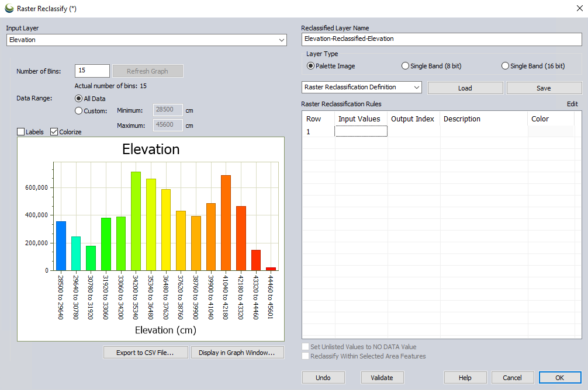
Task: Click the Color cell in row 1
Action: (551, 131)
